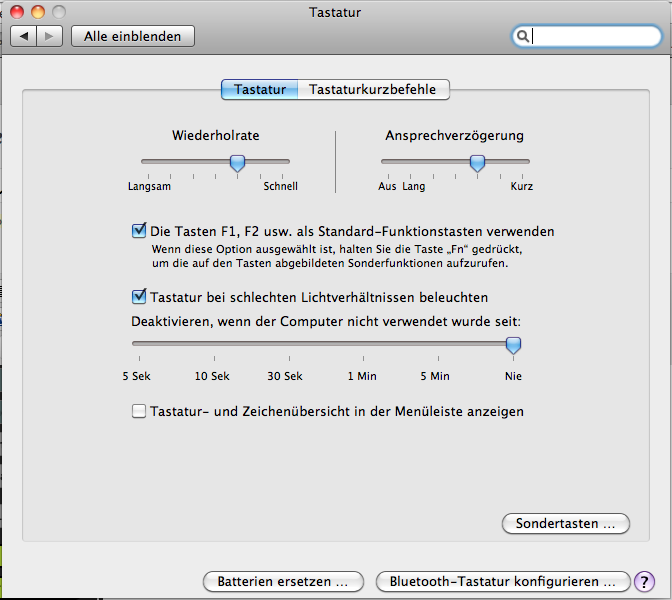Click the illumination timeout slider at Nie
Screen dimensions: 672x600
tap(513, 345)
